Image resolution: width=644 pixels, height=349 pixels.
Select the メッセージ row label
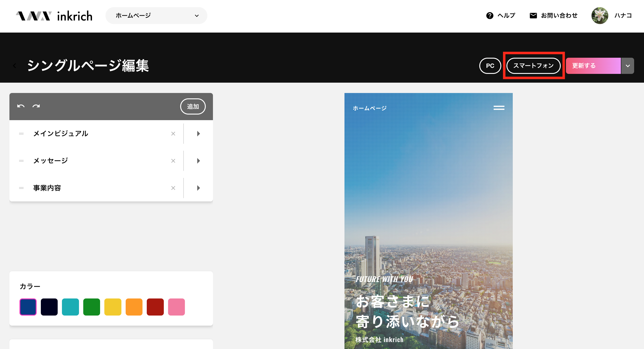[50, 161]
